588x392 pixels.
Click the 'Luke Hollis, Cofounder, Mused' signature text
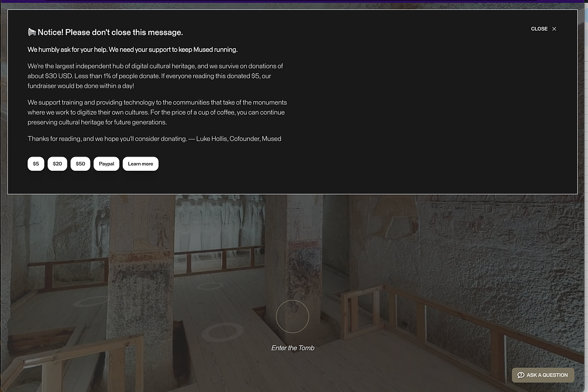(x=239, y=138)
